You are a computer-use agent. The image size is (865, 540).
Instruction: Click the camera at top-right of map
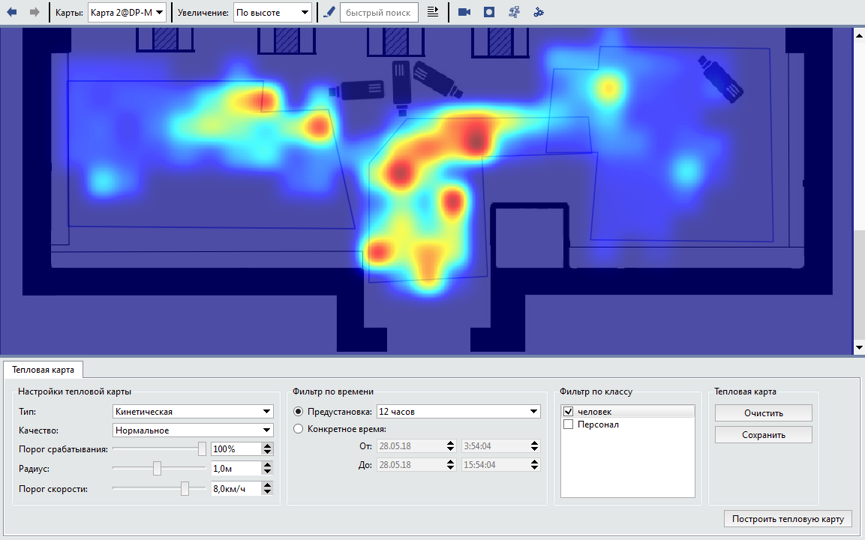pos(721,77)
